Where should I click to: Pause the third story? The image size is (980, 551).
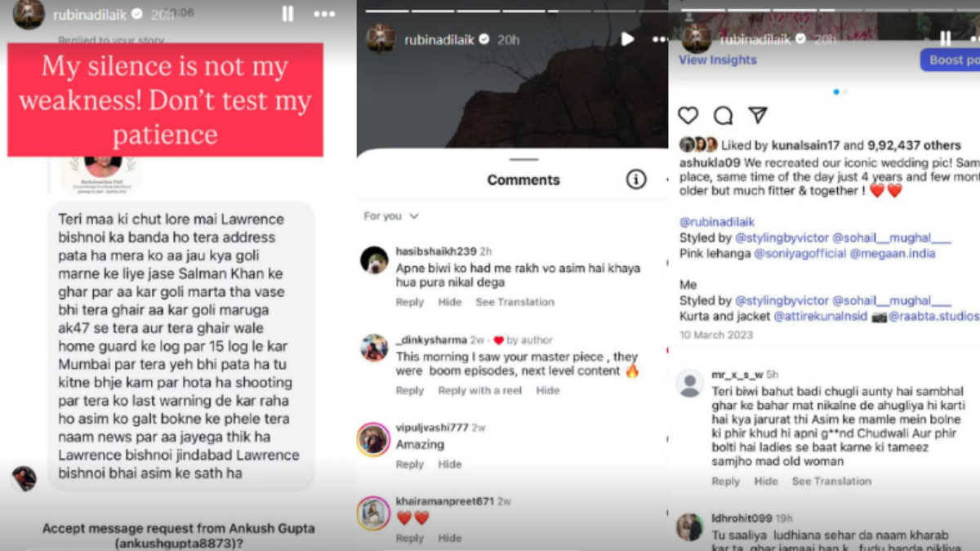tap(945, 38)
